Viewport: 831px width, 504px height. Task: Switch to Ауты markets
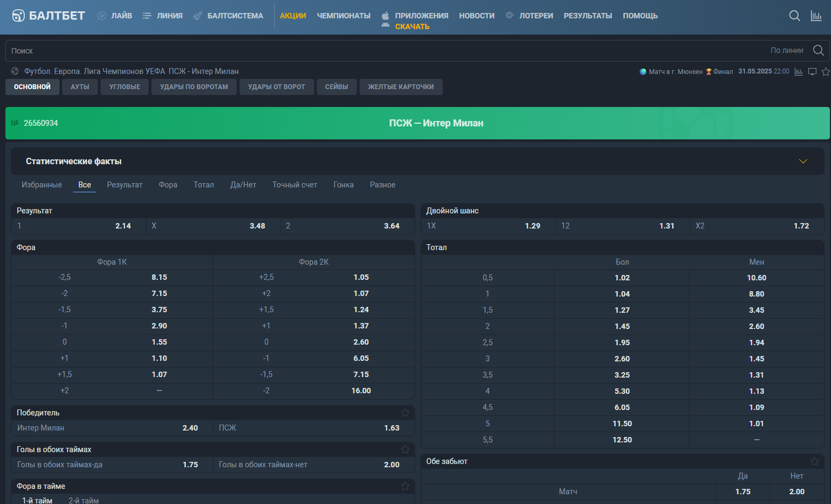point(80,87)
